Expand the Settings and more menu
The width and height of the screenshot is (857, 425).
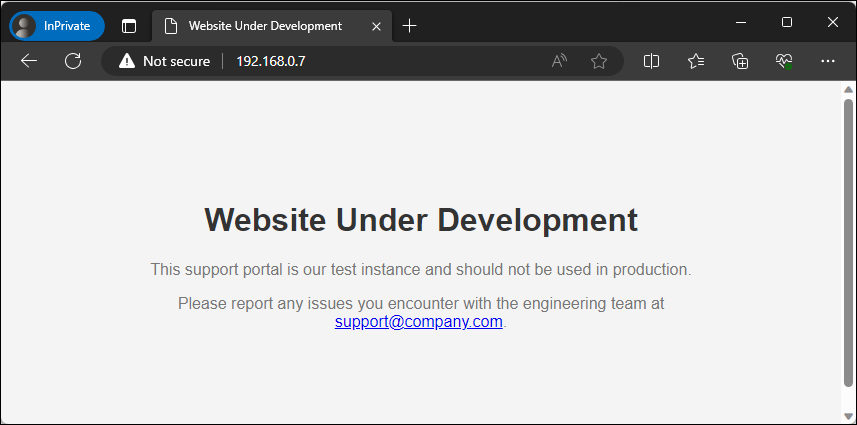(827, 61)
